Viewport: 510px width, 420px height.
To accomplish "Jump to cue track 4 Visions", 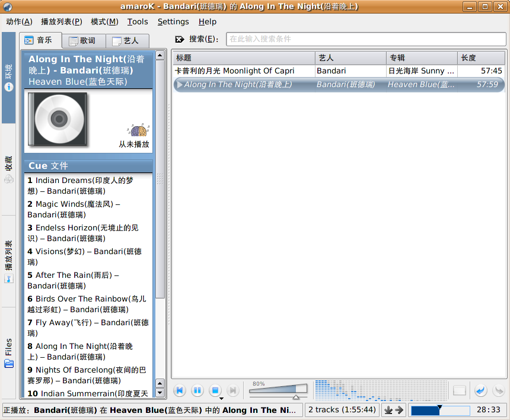I will coord(85,257).
